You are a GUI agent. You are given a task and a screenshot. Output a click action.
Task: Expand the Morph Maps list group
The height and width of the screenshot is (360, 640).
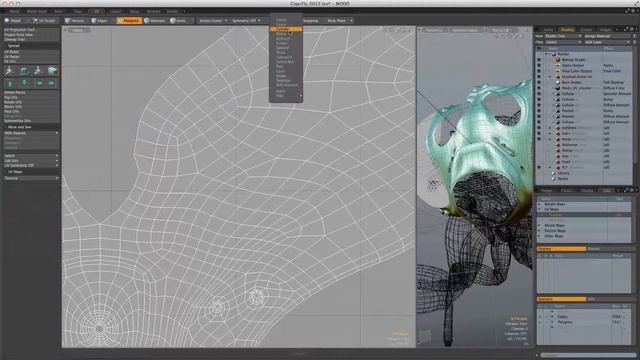coord(539,225)
